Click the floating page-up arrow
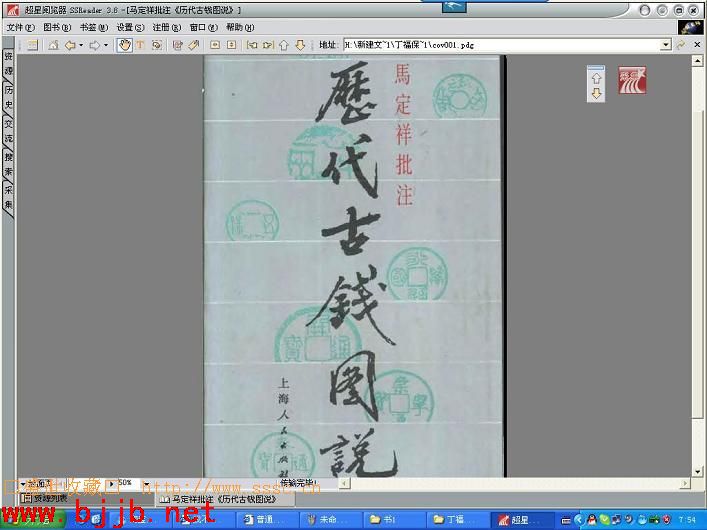 [596, 78]
